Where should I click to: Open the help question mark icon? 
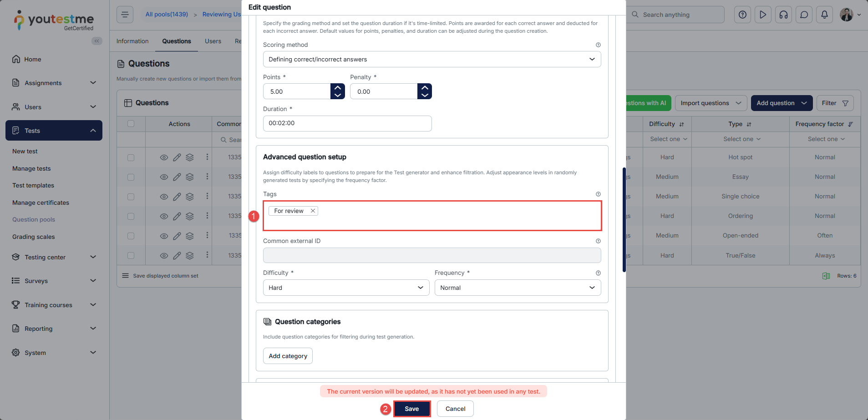click(x=742, y=15)
